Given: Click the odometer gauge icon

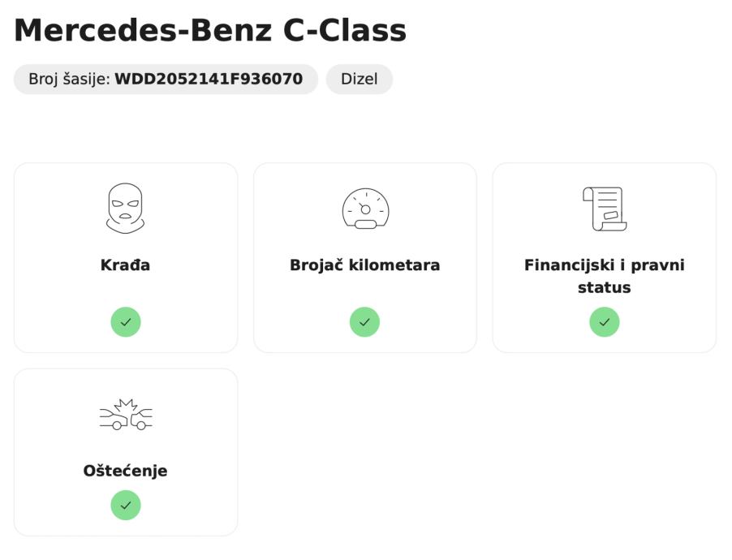Looking at the screenshot, I should [365, 209].
